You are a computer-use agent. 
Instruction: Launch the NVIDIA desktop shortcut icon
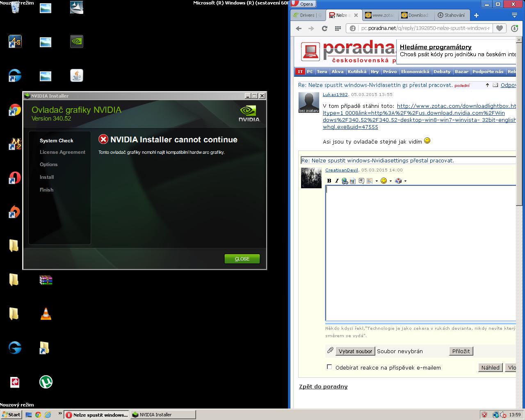point(77,41)
